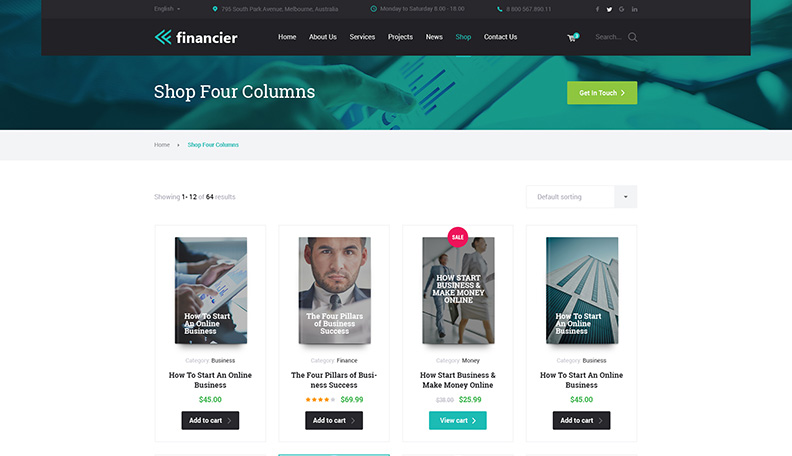Go to the Services menu item
Viewport: 792px width, 456px height.
coord(362,37)
